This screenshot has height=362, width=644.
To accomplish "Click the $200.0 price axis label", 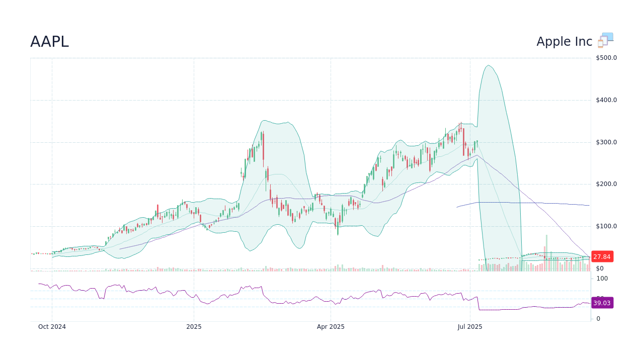I will (606, 184).
